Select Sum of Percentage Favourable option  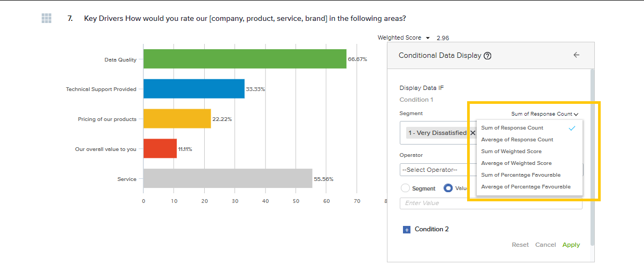521,175
